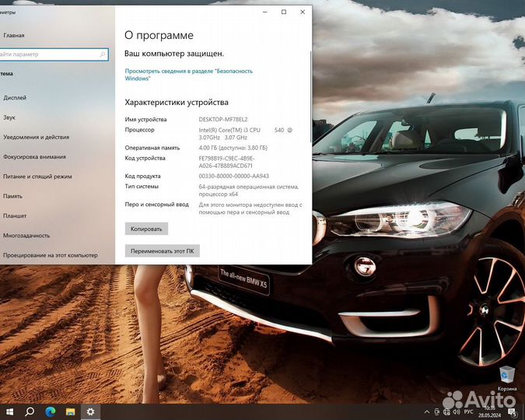Screen dimensions: 525x420
Task: Open the notification center icon
Action: point(512,412)
